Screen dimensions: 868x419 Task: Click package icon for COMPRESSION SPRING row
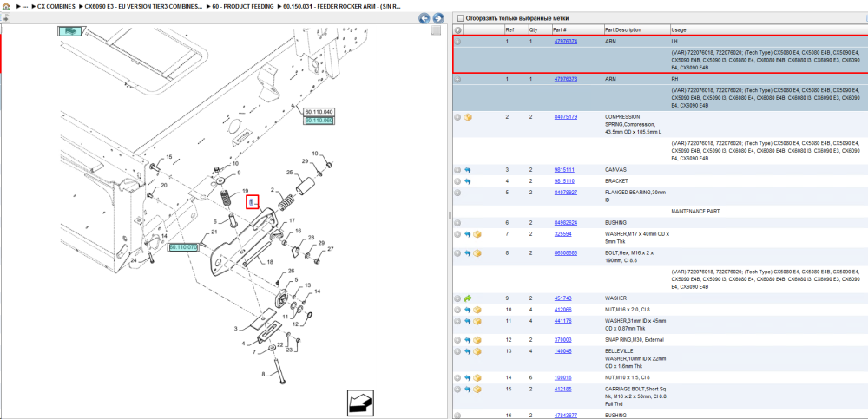pyautogui.click(x=468, y=117)
